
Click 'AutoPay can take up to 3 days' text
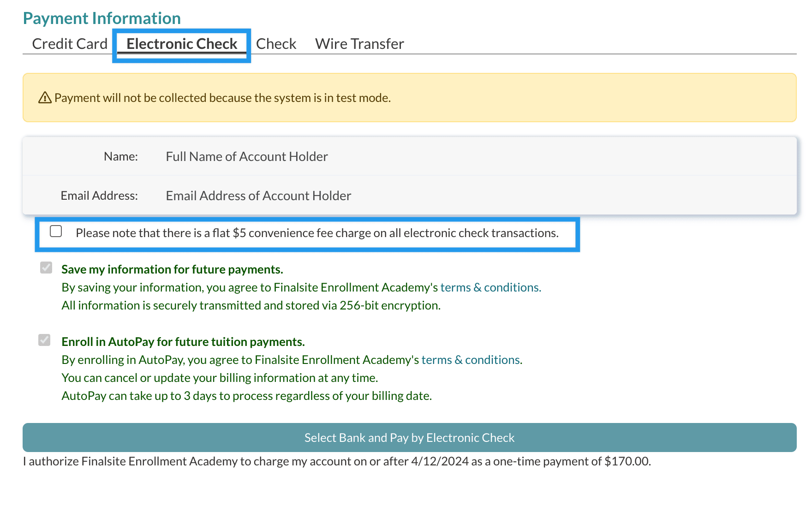[247, 396]
